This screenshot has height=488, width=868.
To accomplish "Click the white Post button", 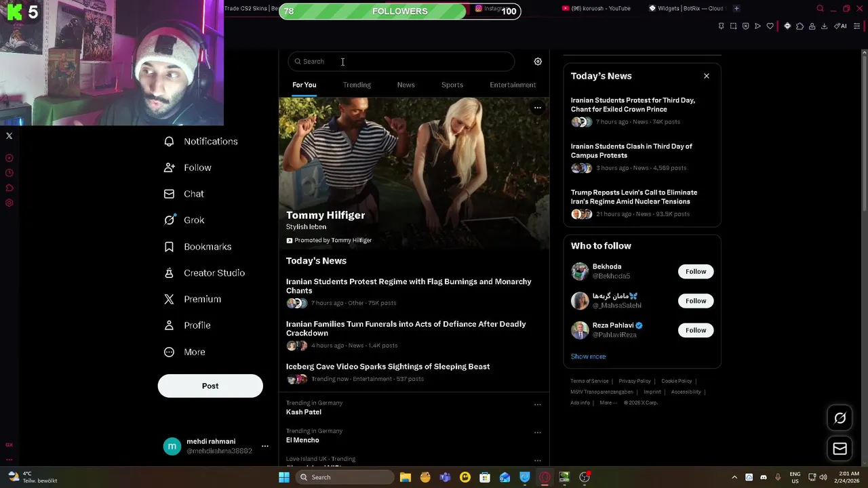I will pos(210,386).
